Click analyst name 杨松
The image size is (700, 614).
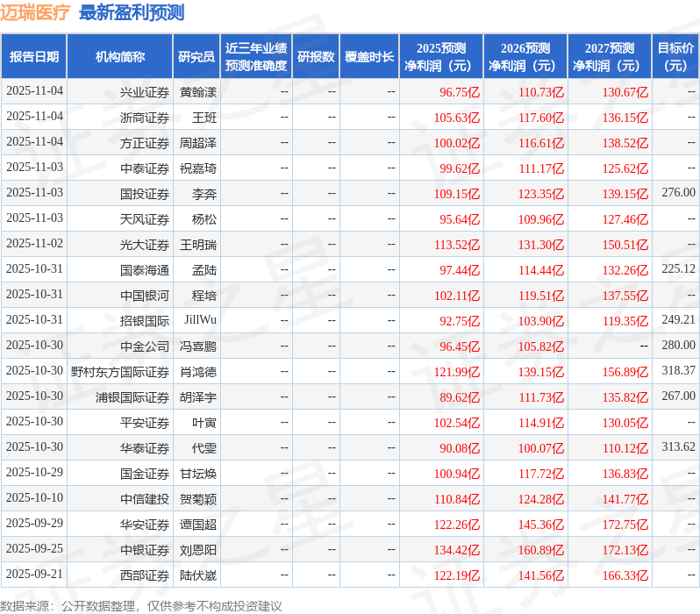click(204, 219)
